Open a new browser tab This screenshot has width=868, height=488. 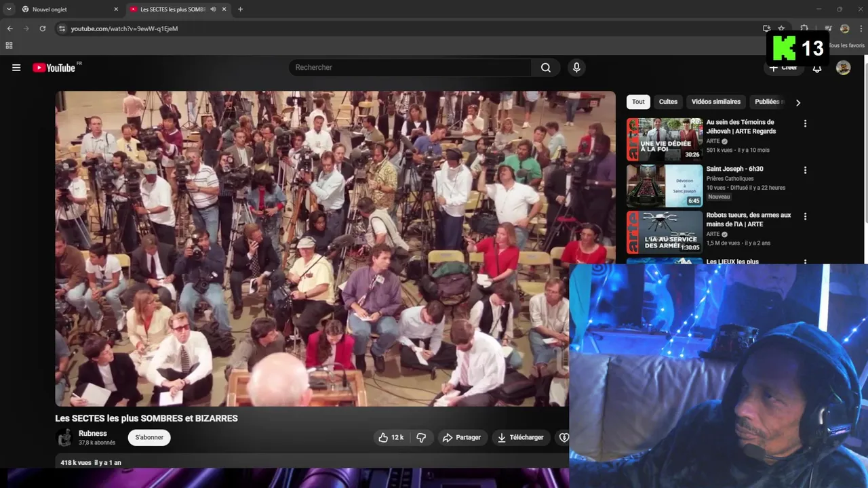pos(240,9)
